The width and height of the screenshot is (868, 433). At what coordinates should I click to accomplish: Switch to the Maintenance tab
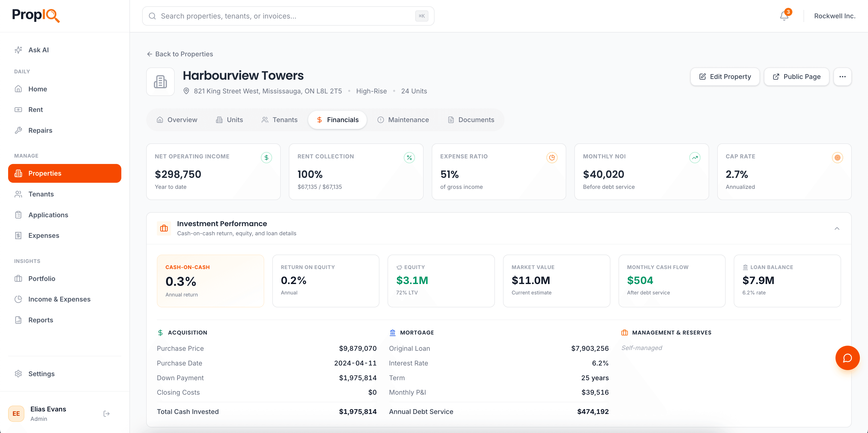(403, 120)
